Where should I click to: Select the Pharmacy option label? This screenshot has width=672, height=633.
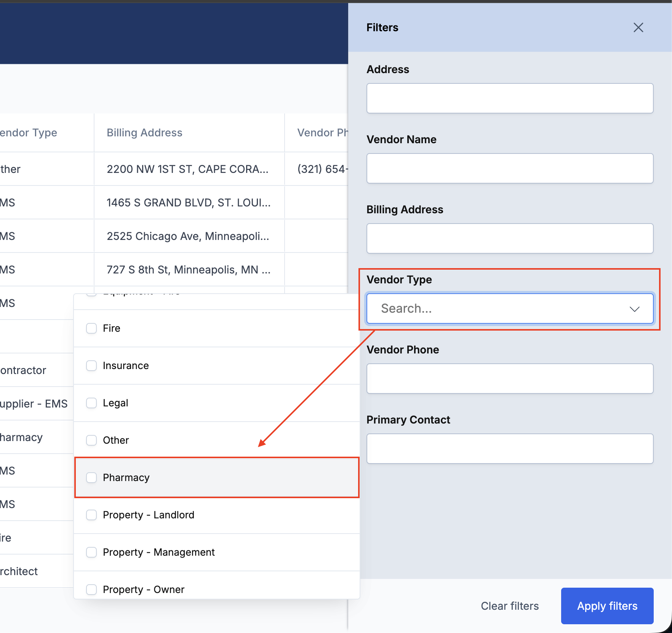[x=126, y=478]
